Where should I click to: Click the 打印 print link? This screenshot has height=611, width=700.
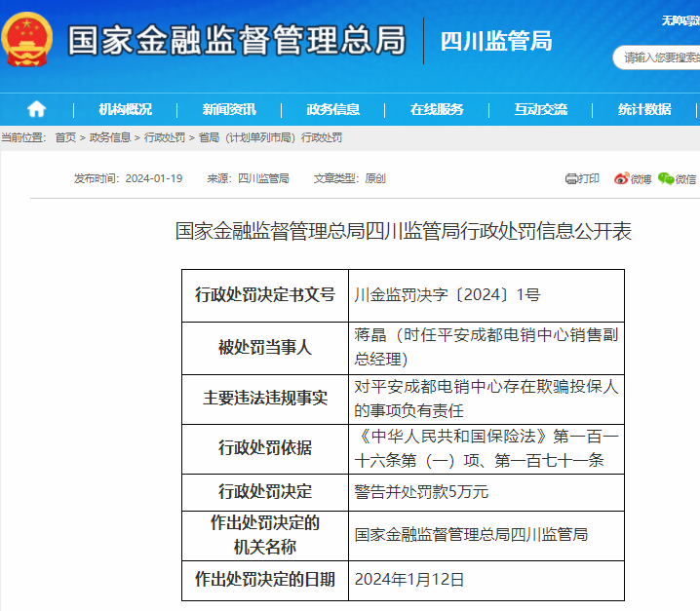coord(589,178)
